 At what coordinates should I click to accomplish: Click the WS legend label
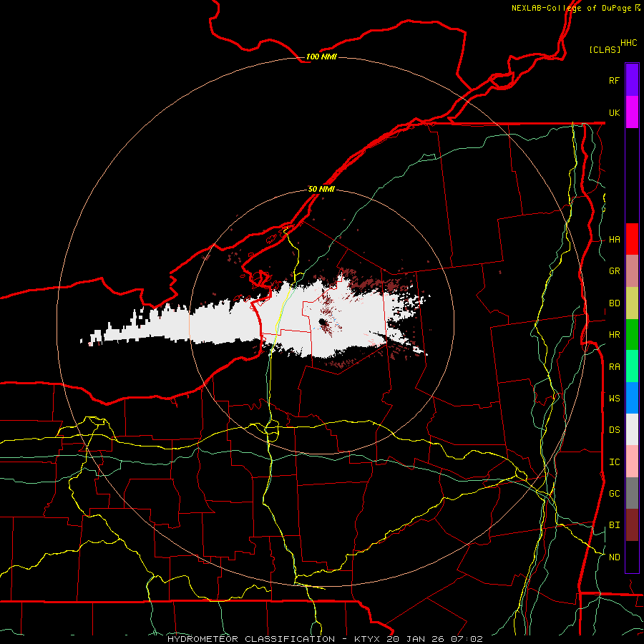(x=614, y=399)
